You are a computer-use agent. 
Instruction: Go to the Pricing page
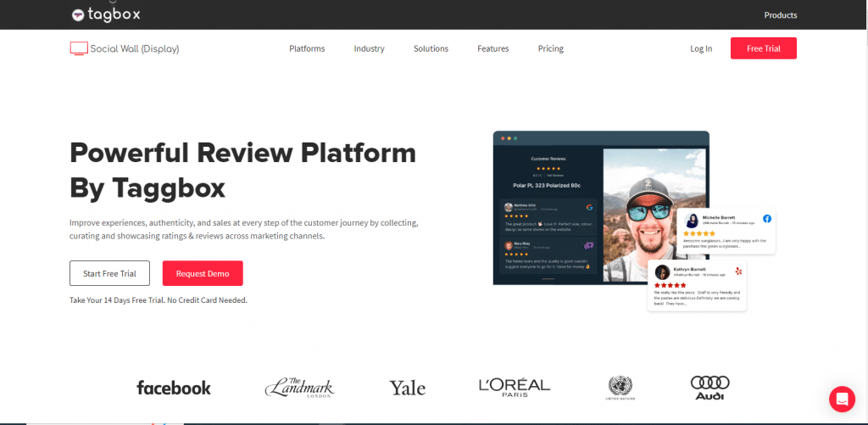pos(551,48)
